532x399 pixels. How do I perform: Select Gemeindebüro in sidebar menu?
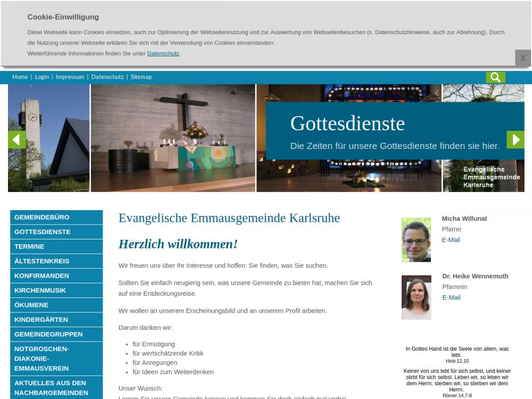[x=42, y=218]
